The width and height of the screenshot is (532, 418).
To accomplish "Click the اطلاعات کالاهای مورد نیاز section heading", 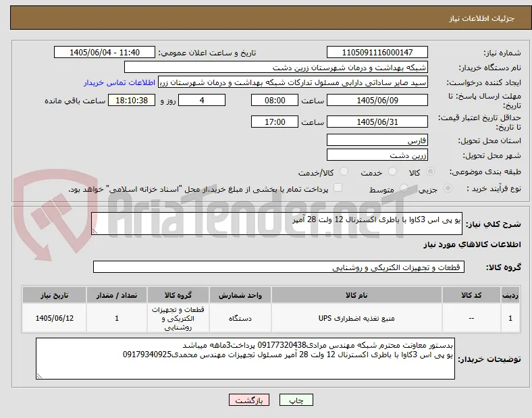I will [x=472, y=244].
